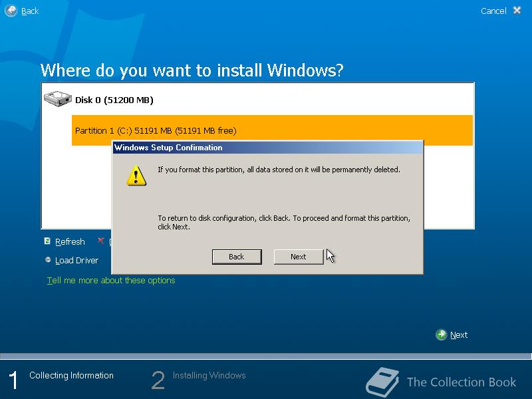Click the round Back arrow icon

click(11, 11)
